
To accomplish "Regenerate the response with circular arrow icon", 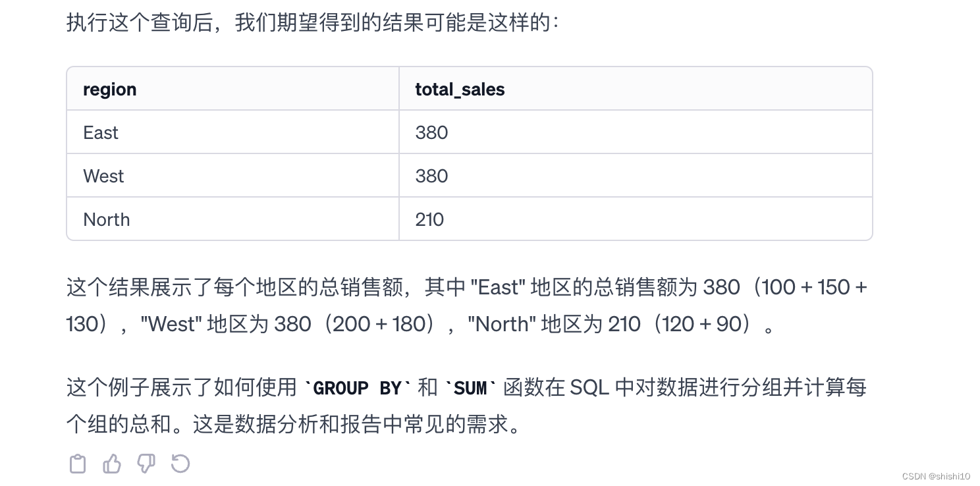I will 180,464.
